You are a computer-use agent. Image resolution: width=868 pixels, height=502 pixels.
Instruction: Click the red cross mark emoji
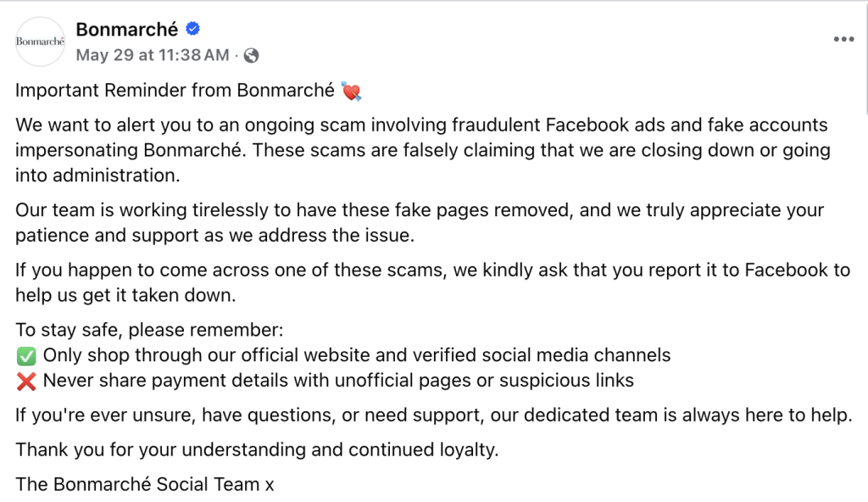click(x=26, y=382)
